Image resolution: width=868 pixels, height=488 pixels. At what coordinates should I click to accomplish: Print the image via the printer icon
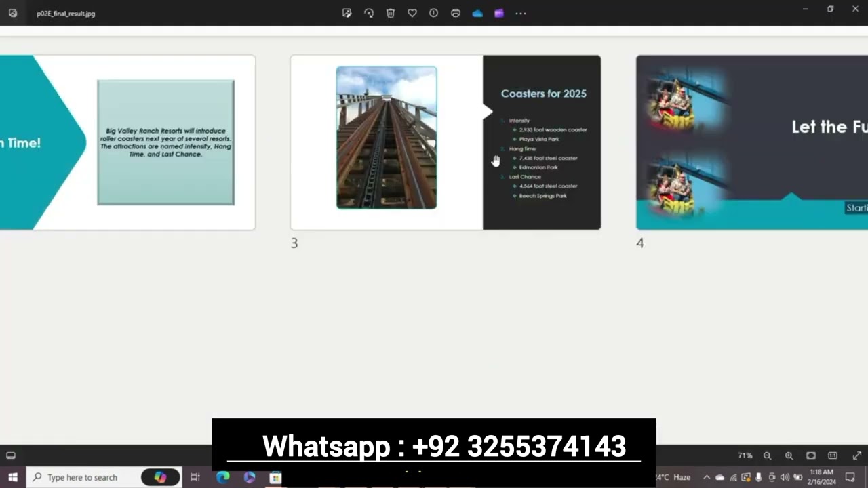click(x=456, y=13)
